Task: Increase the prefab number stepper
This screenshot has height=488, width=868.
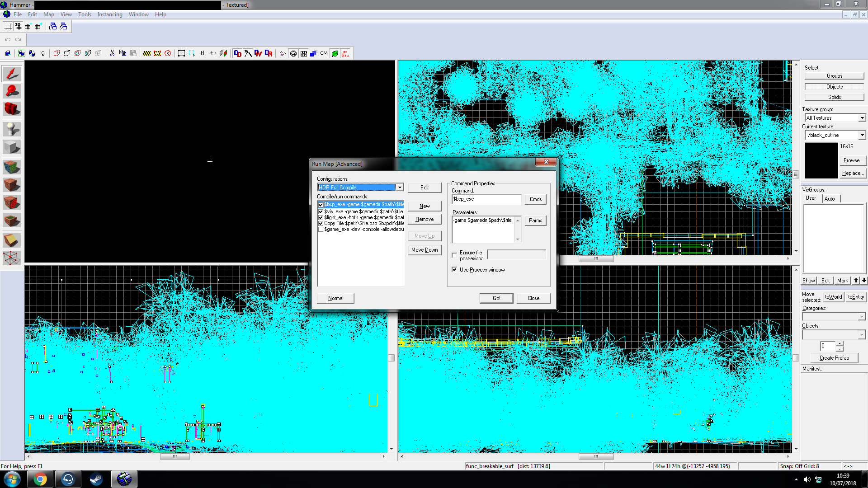Action: (840, 344)
